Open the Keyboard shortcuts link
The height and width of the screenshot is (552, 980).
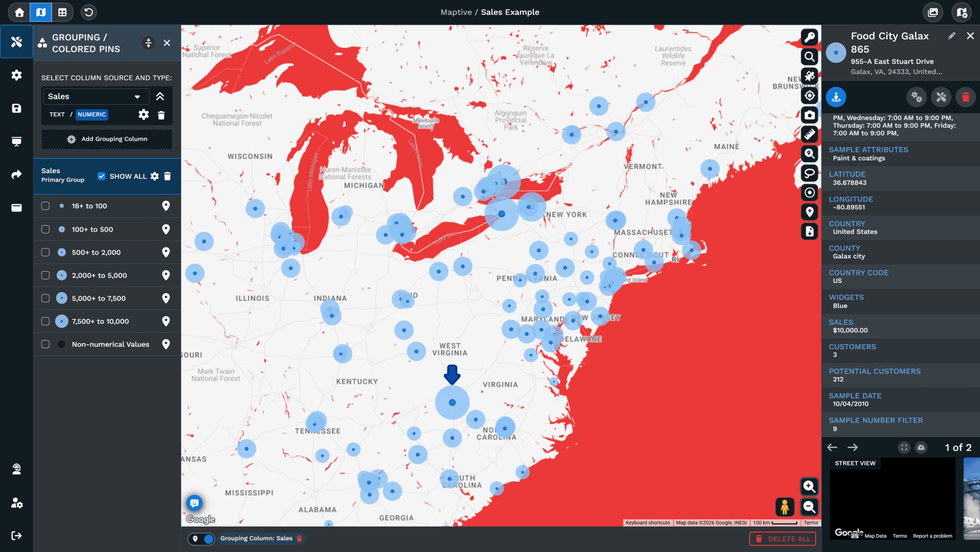648,523
